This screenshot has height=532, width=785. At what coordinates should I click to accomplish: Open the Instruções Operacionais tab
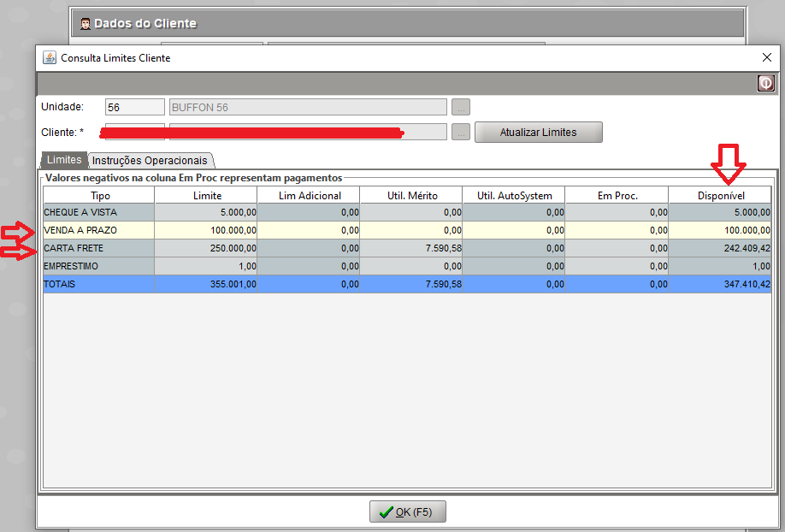[x=150, y=160]
